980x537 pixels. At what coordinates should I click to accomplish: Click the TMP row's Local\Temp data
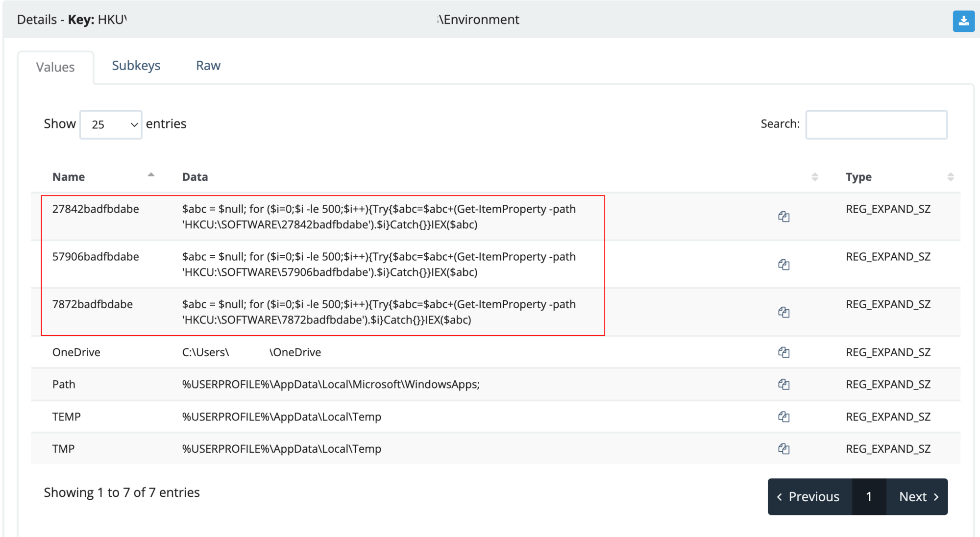coord(282,449)
